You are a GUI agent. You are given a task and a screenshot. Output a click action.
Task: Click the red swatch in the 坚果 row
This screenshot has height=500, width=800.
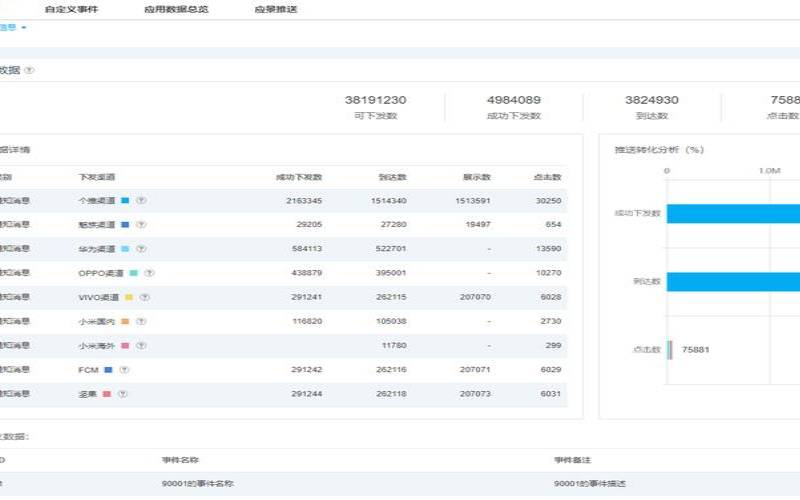coord(107,394)
